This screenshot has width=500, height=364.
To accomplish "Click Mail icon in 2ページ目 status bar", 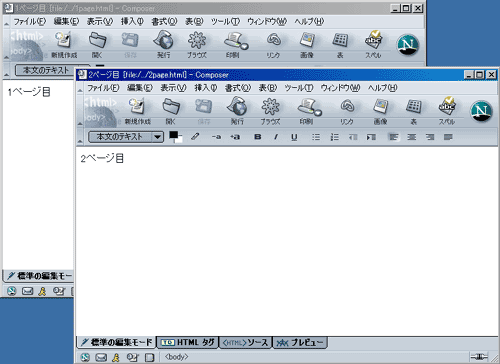I will click(101, 357).
